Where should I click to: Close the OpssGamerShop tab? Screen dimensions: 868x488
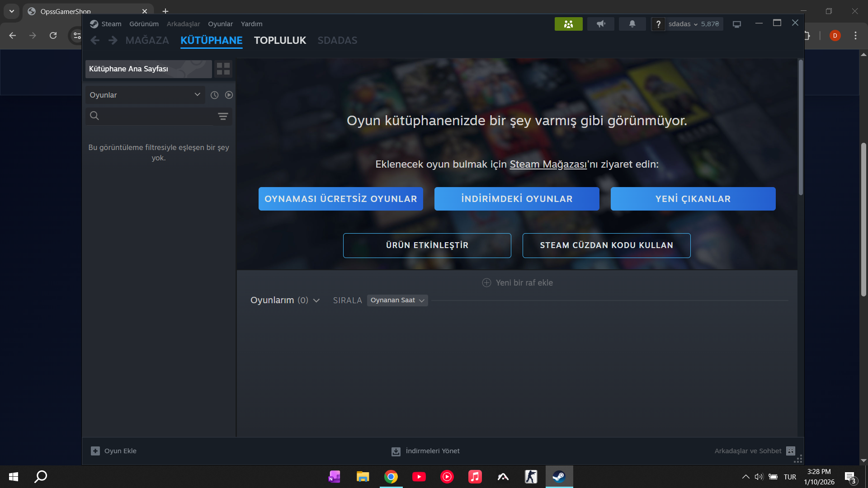click(x=145, y=11)
